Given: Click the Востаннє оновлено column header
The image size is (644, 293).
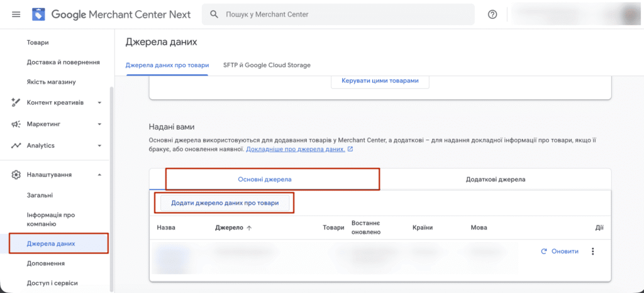Looking at the screenshot, I should [367, 228].
